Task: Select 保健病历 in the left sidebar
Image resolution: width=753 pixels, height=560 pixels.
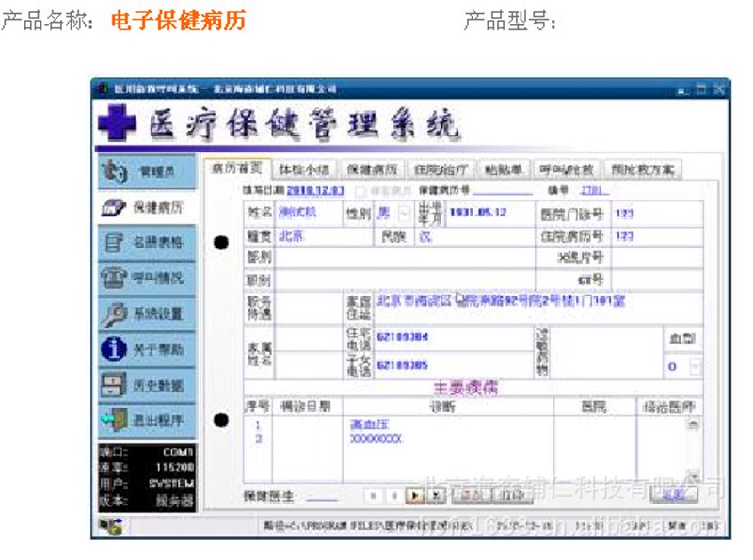Action: coord(147,207)
